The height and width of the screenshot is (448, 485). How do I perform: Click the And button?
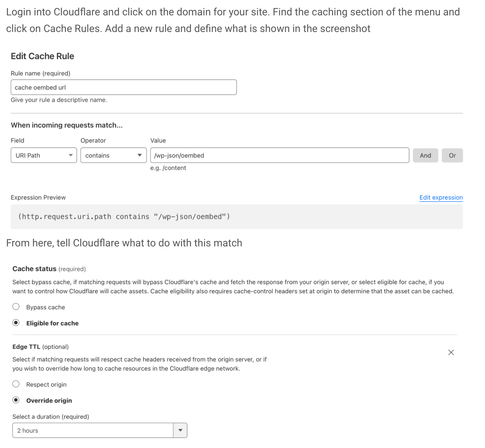pyautogui.click(x=425, y=156)
